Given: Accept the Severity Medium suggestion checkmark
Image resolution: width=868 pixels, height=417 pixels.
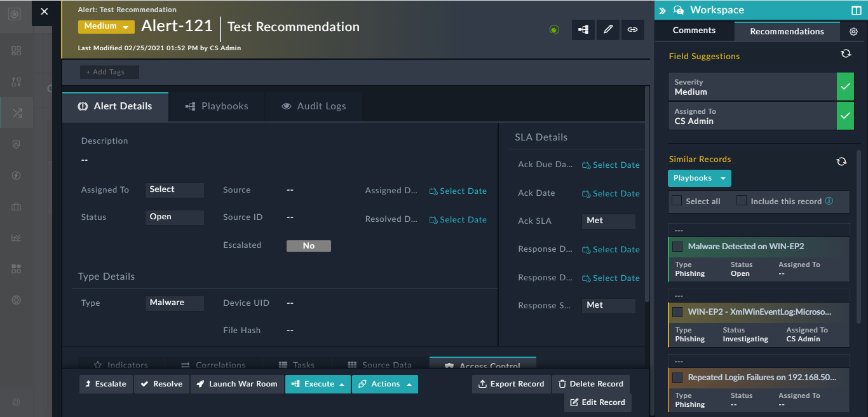Looking at the screenshot, I should 845,86.
